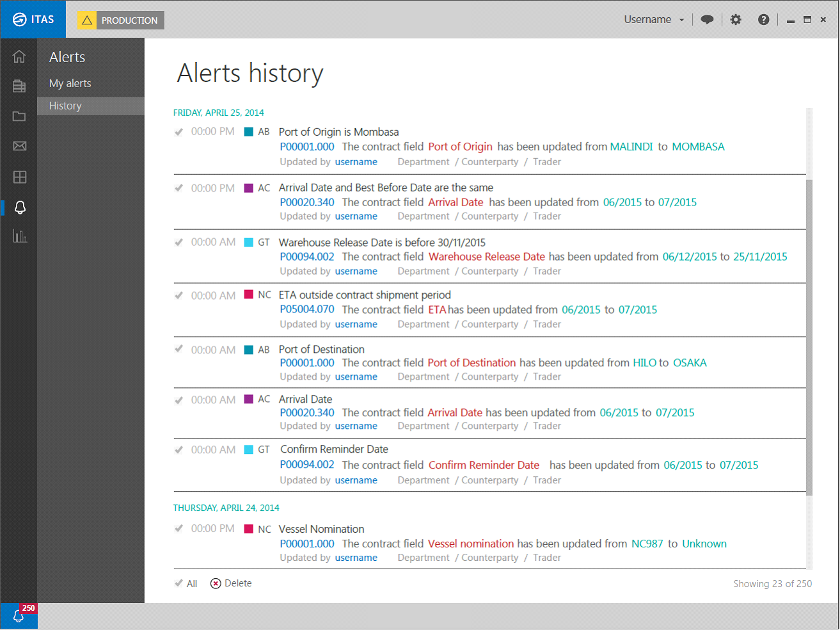
Task: Toggle check for Confirm Reminder Date alert
Action: (x=178, y=450)
